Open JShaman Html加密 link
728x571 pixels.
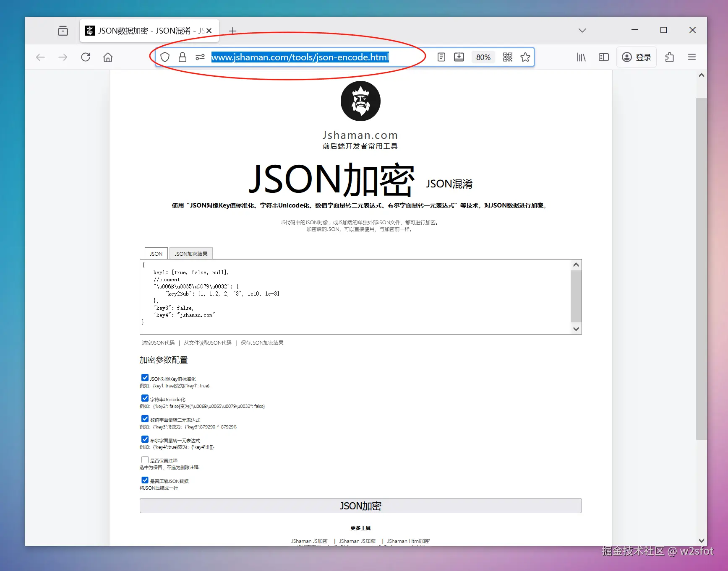tap(408, 541)
